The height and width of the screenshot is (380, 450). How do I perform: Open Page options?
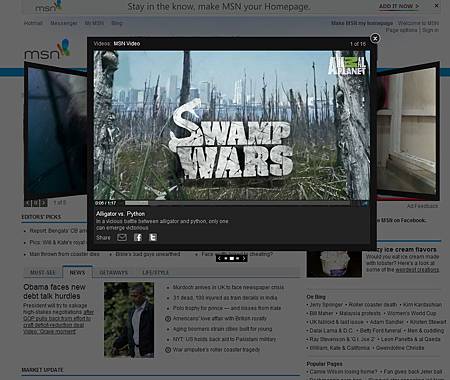tap(401, 30)
